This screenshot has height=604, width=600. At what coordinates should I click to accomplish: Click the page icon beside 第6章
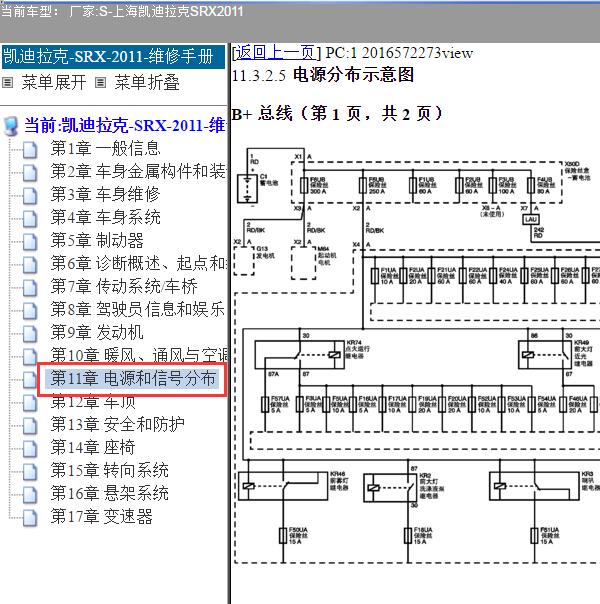[x=30, y=265]
